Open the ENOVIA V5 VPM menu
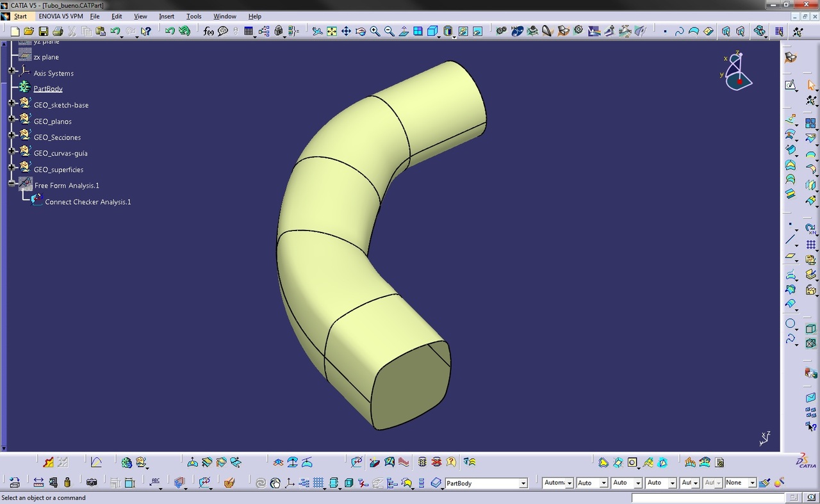This screenshot has height=504, width=820. pyautogui.click(x=60, y=16)
